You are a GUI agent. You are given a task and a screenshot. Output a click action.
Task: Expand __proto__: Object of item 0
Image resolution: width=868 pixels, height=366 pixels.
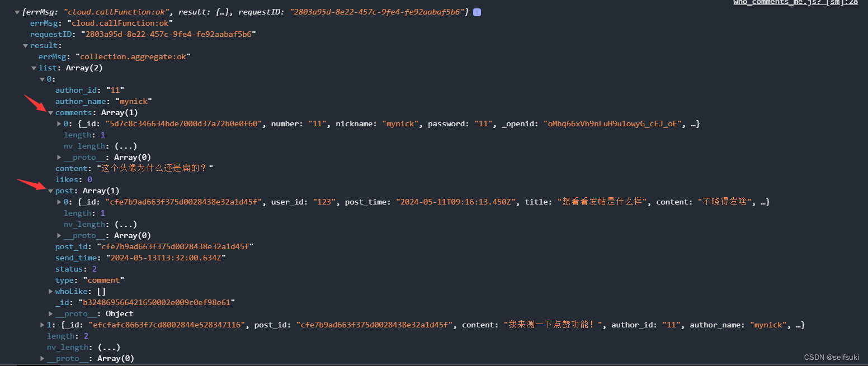click(51, 313)
